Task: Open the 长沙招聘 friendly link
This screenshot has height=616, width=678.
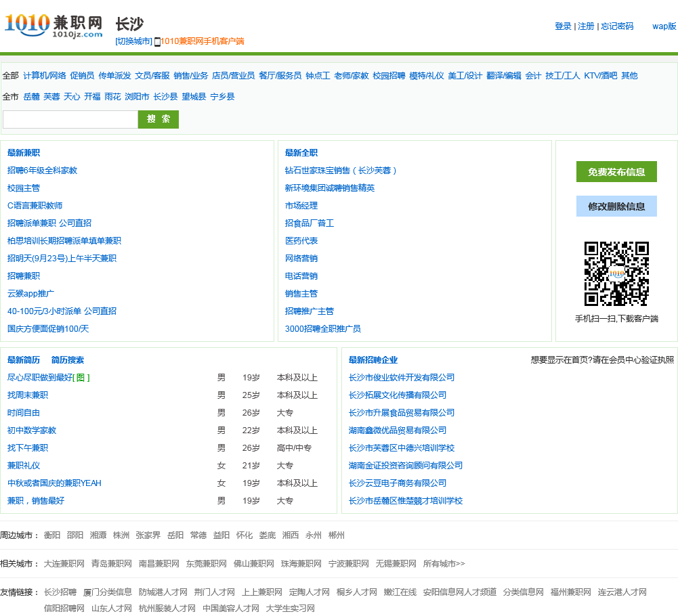Action: pos(60,592)
